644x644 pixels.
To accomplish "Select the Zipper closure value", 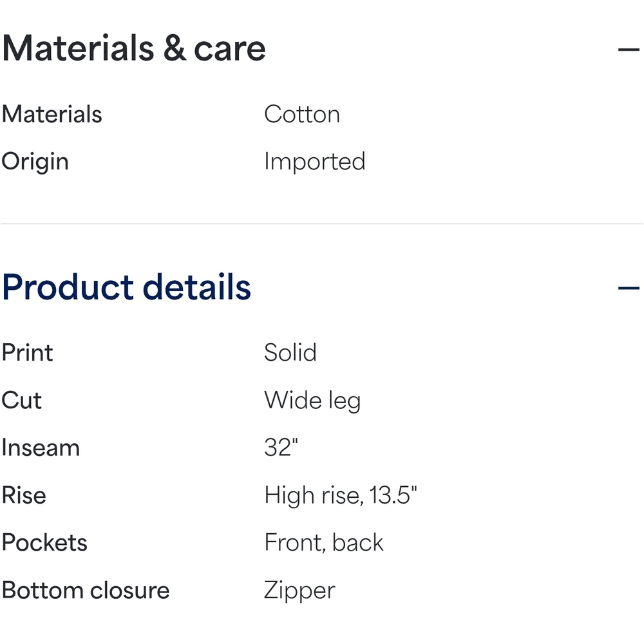I will tap(299, 591).
